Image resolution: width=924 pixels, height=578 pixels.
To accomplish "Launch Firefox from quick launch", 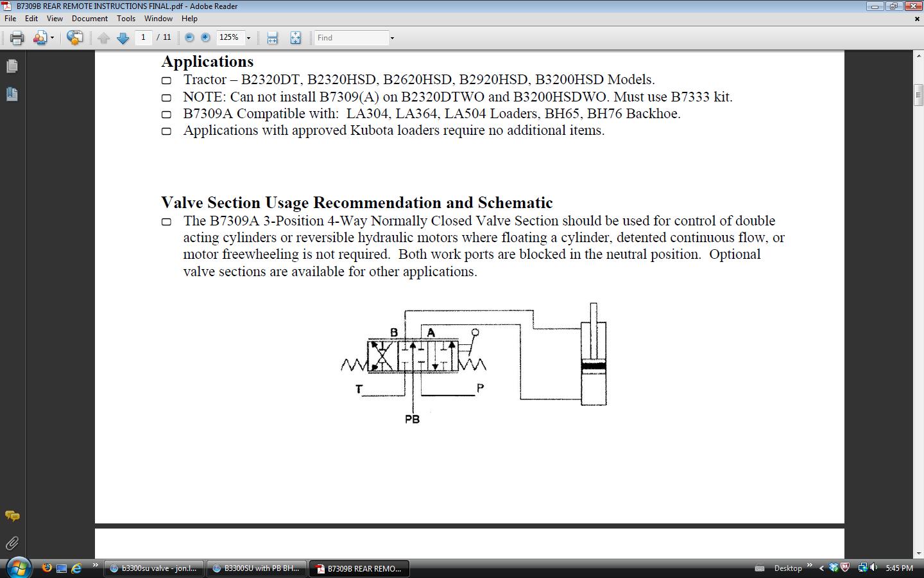I will 46,568.
